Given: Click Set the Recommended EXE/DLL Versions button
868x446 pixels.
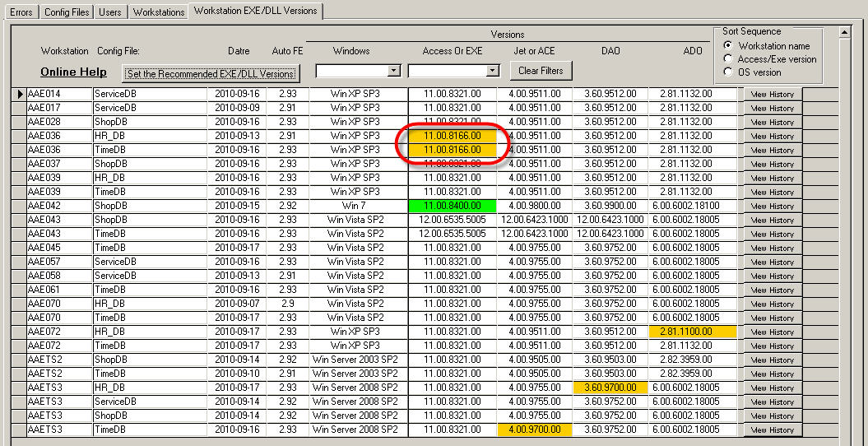Looking at the screenshot, I should [211, 73].
